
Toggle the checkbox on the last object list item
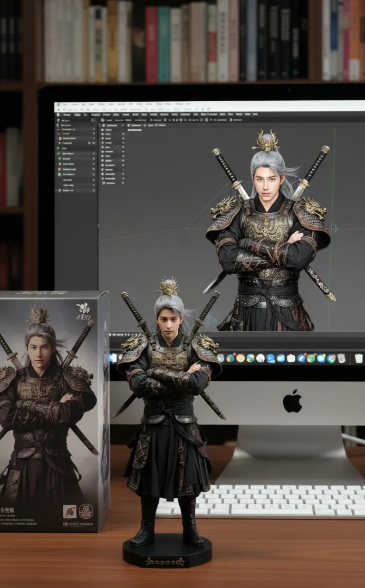coord(123,182)
